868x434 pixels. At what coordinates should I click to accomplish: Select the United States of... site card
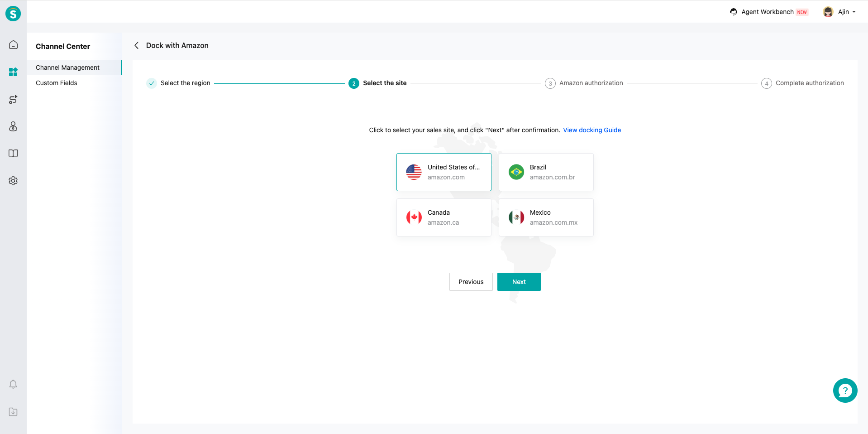444,172
